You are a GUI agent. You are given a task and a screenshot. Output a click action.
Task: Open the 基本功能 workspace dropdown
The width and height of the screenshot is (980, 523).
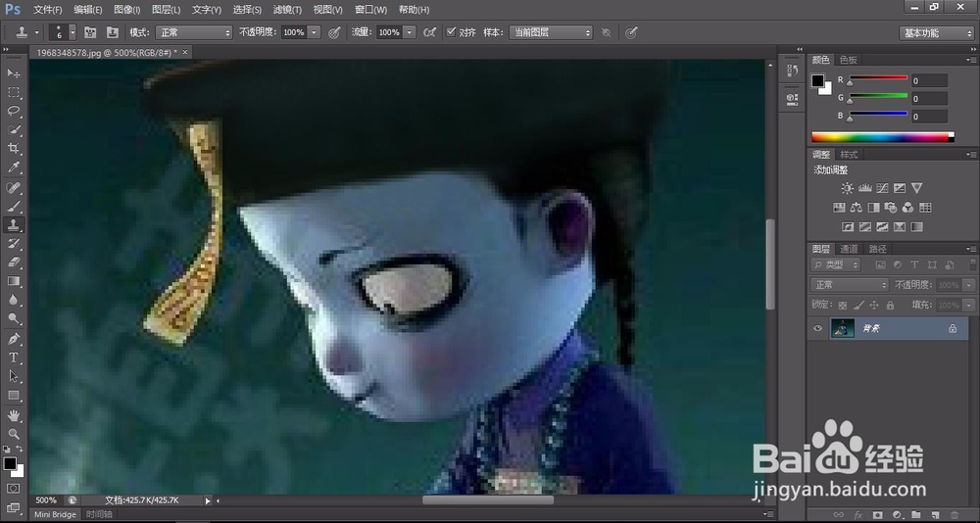pos(936,33)
